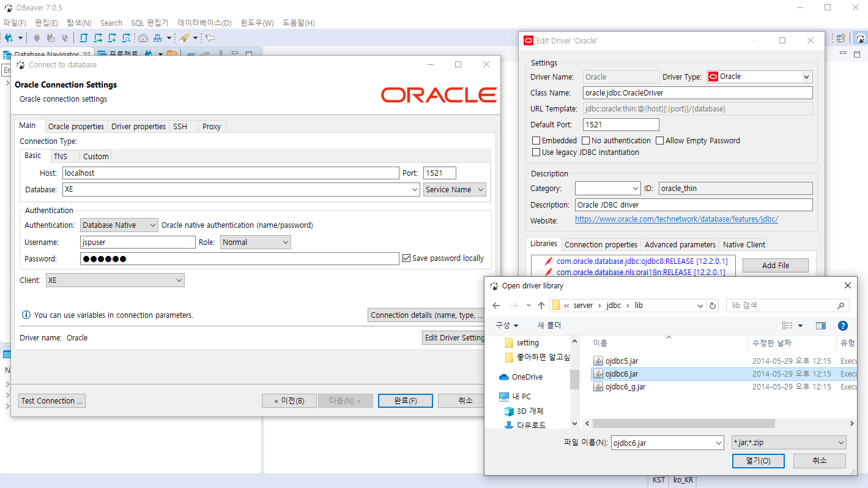Select ojdbc6.jar file row

(724, 374)
